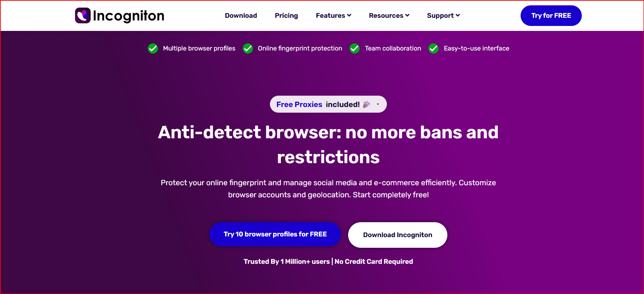Screen dimensions: 644x294
Task: Click the Incogniton logo icon
Action: tap(83, 16)
